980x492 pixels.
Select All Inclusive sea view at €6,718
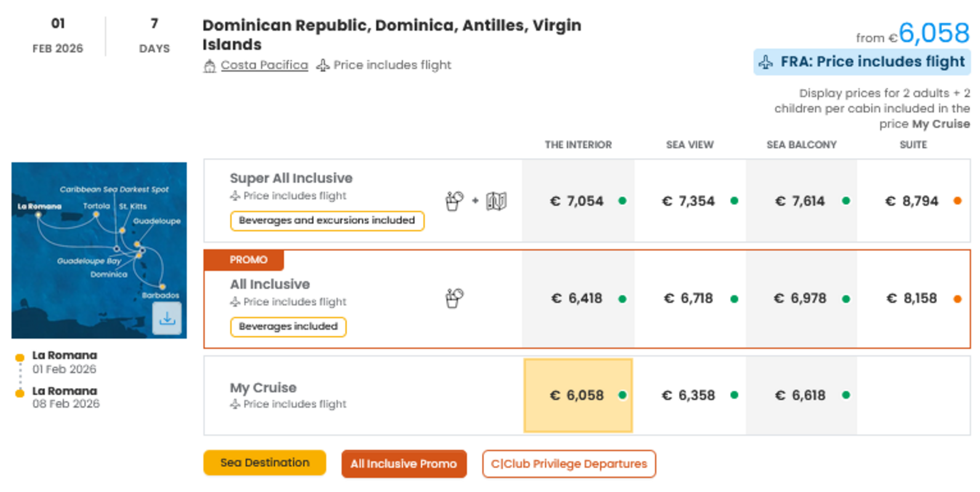[x=688, y=298]
